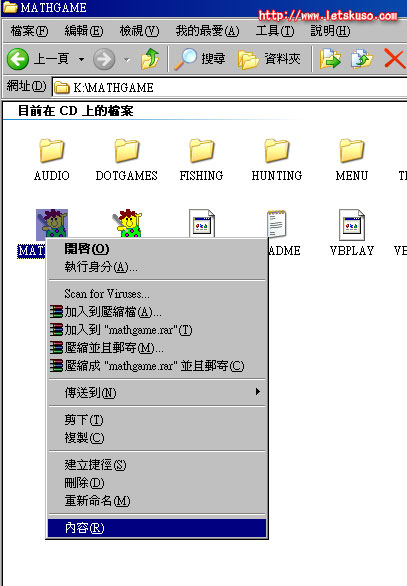
Task: Expand the 傳送到(N) submenu
Action: coord(157,392)
